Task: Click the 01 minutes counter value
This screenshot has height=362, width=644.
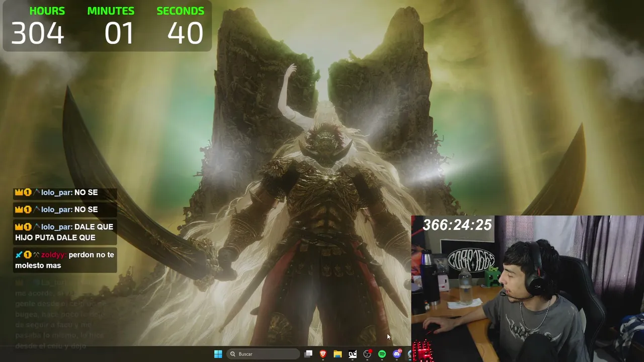Action: click(x=119, y=33)
